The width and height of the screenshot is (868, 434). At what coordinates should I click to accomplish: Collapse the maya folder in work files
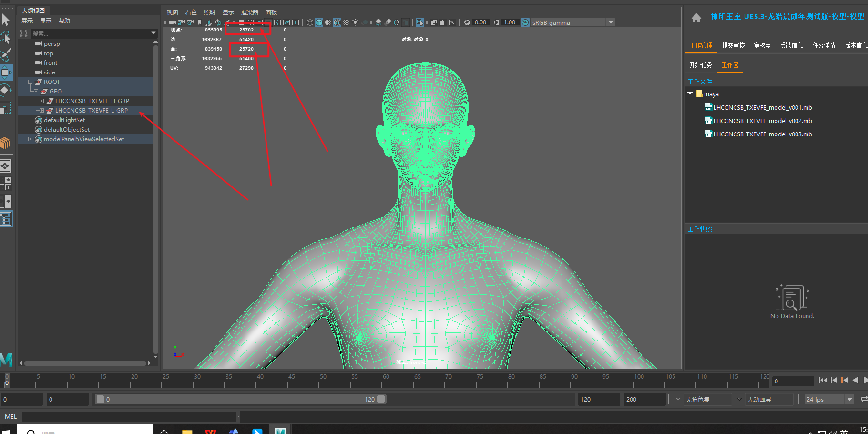690,94
